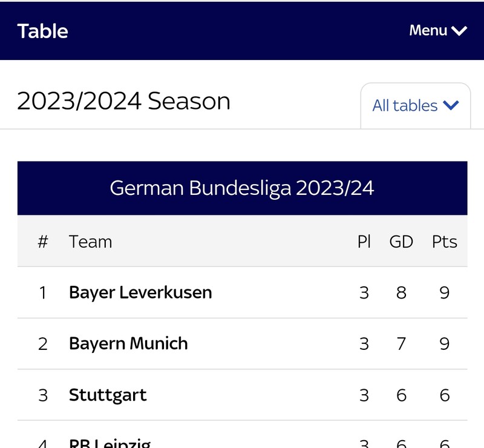Open the RB Leipzig team link
The image size is (484, 448).
pos(110,443)
